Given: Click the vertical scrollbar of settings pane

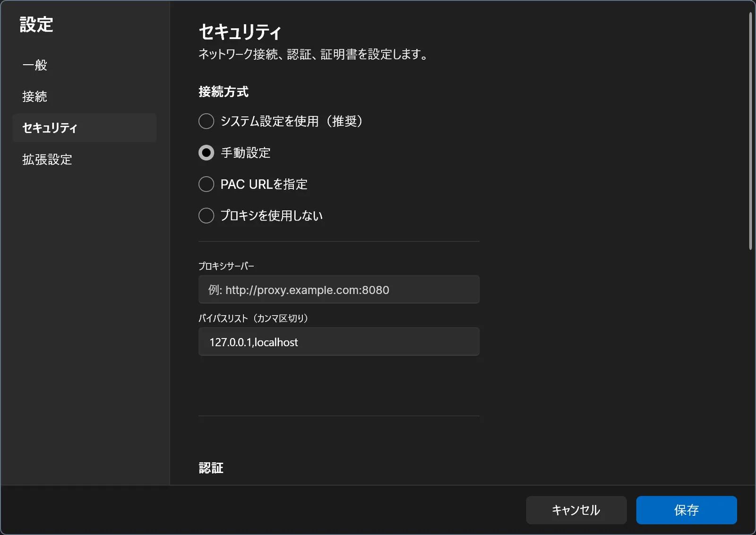Looking at the screenshot, I should click(750, 131).
